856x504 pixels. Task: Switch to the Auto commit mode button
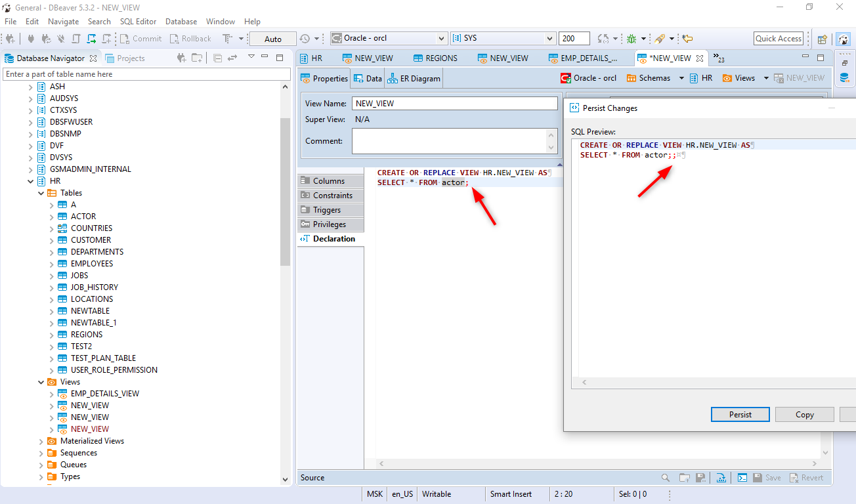coord(272,38)
